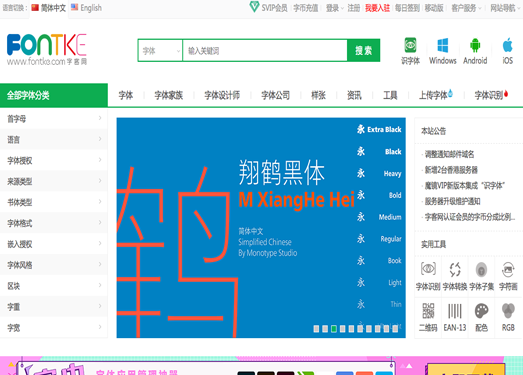
Task: Click the 翔鹤黑体 banner image
Action: tap(261, 228)
